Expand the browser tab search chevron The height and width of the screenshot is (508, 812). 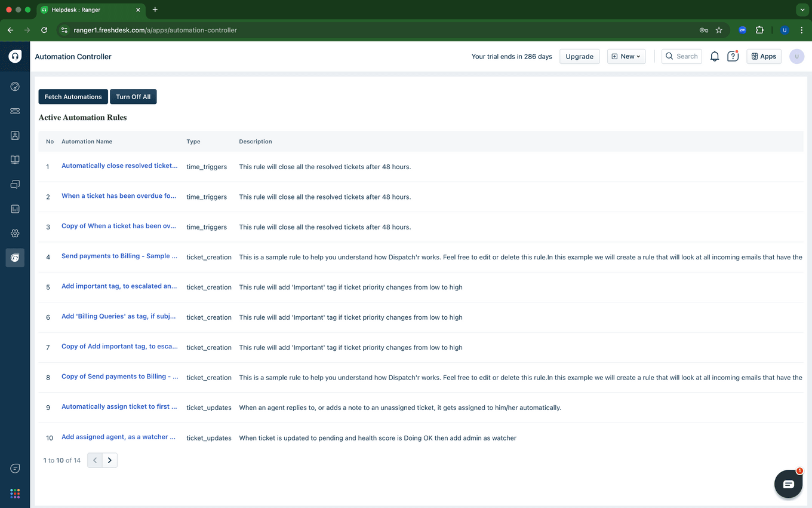pos(802,10)
